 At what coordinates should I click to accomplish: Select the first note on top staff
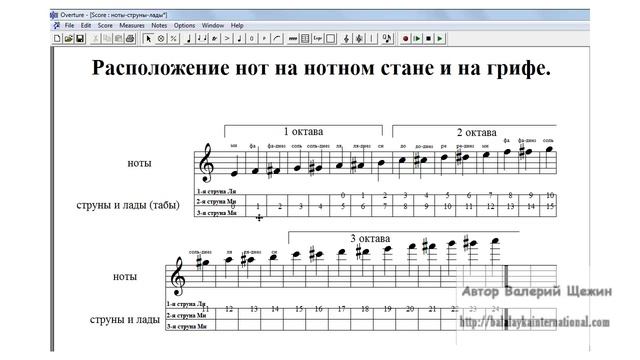234,173
